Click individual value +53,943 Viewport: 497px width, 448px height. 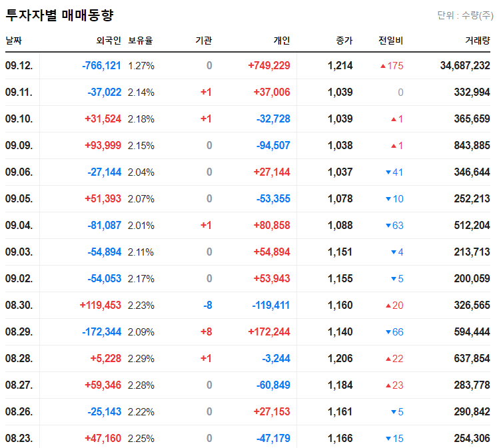[x=272, y=278]
